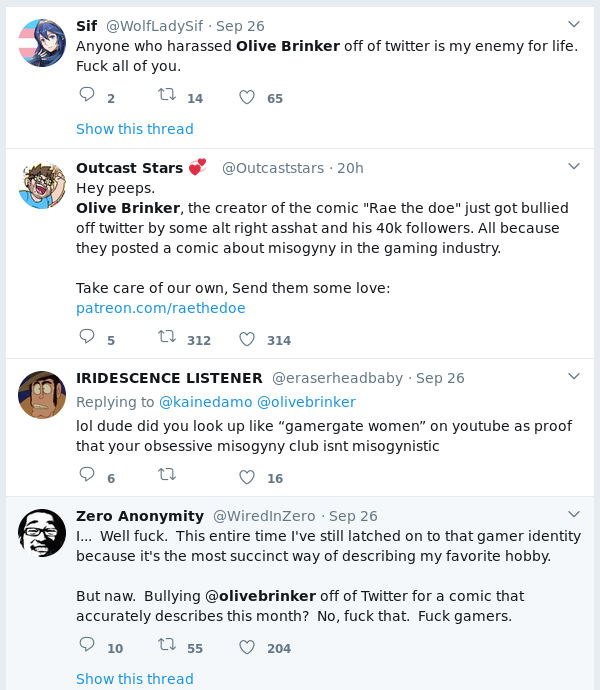The image size is (600, 690).
Task: Show this thread under Sif's tweet
Action: 135,129
